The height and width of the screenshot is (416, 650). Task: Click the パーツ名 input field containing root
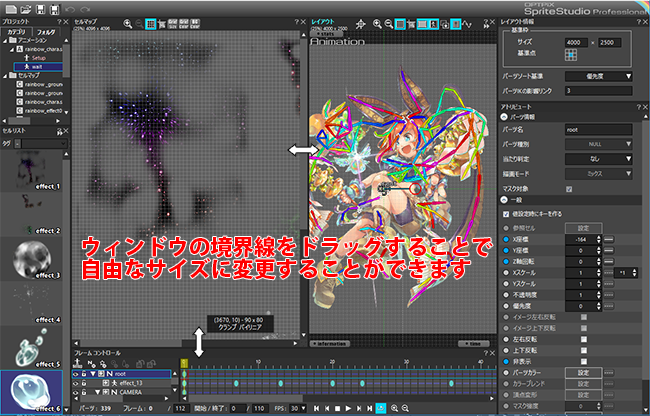pyautogui.click(x=599, y=129)
